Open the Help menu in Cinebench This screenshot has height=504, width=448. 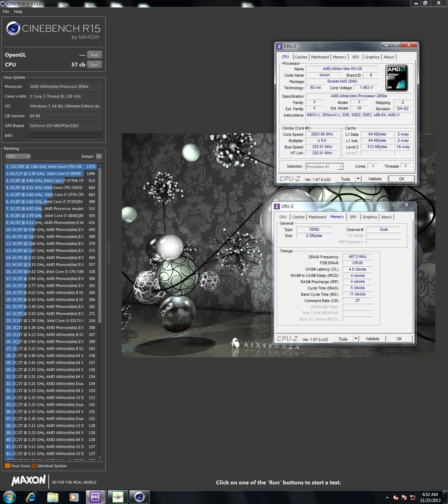click(x=18, y=12)
